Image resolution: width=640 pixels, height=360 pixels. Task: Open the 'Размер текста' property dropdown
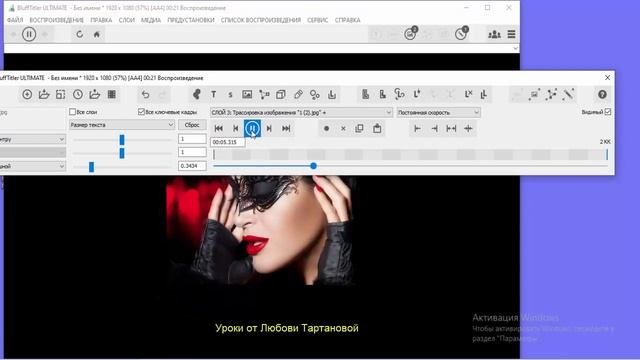click(x=122, y=125)
